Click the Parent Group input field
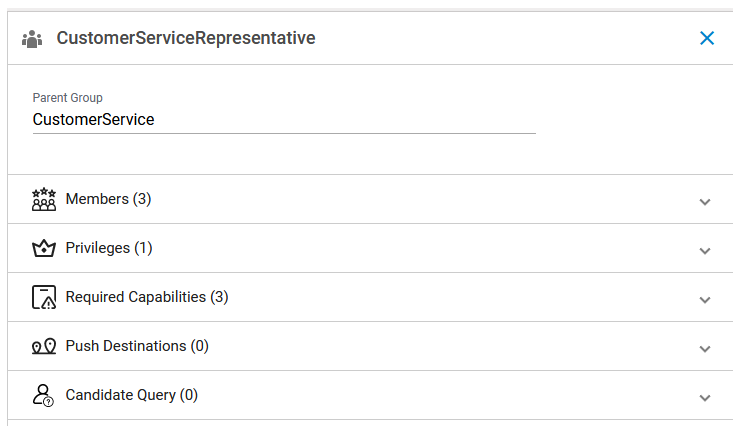The image size is (753, 440). click(284, 120)
